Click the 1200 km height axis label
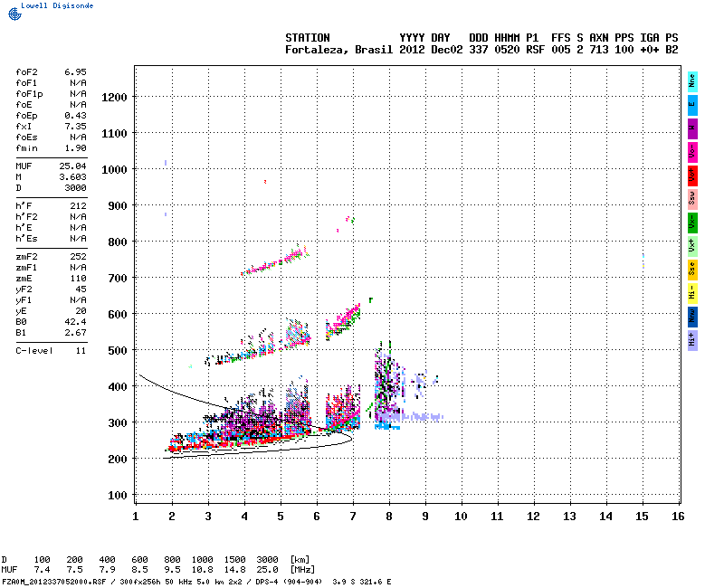Viewport: 724px width, 588px height. pyautogui.click(x=114, y=98)
